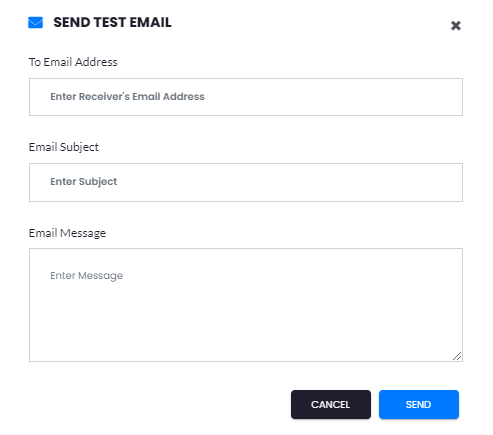Select the To Email Address label
493x435 pixels.
pyautogui.click(x=73, y=62)
